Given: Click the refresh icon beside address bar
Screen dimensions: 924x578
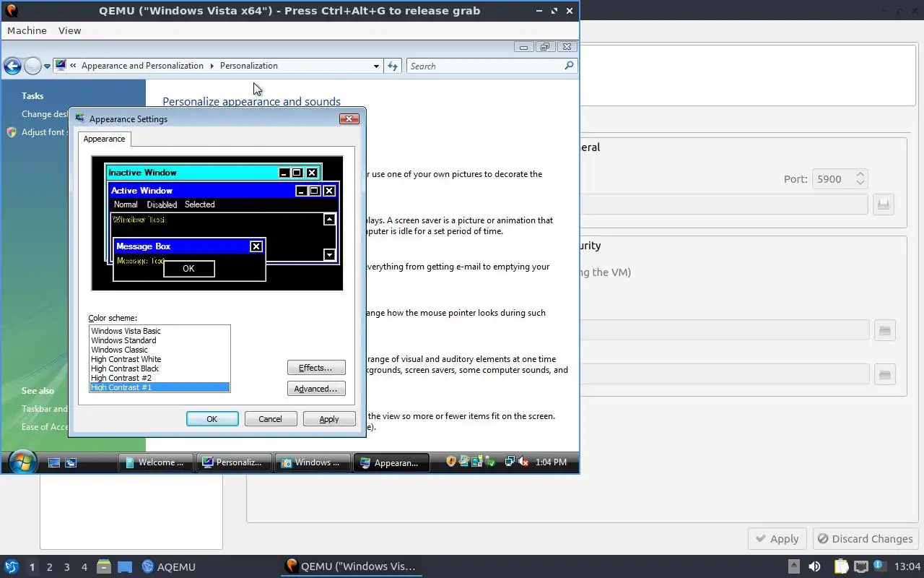Looking at the screenshot, I should 393,66.
